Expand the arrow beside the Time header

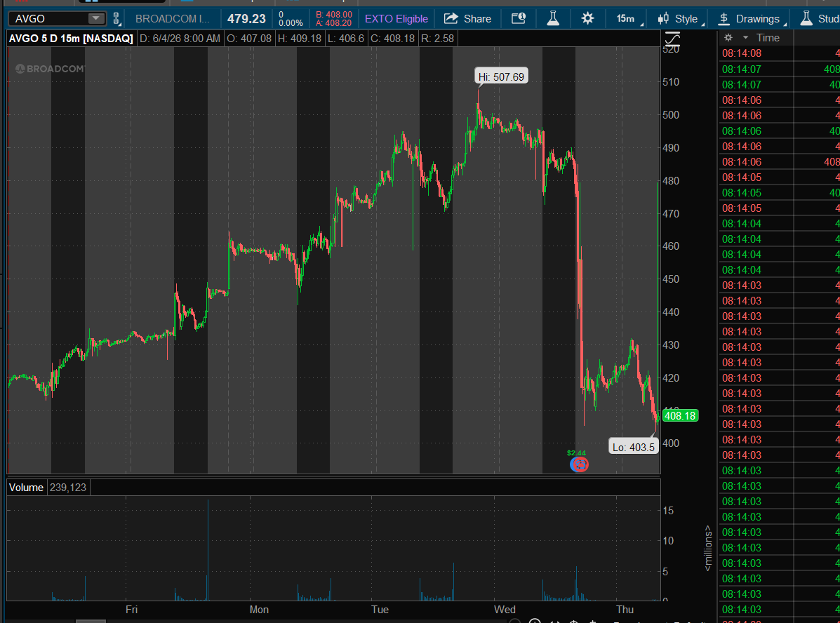pos(745,37)
